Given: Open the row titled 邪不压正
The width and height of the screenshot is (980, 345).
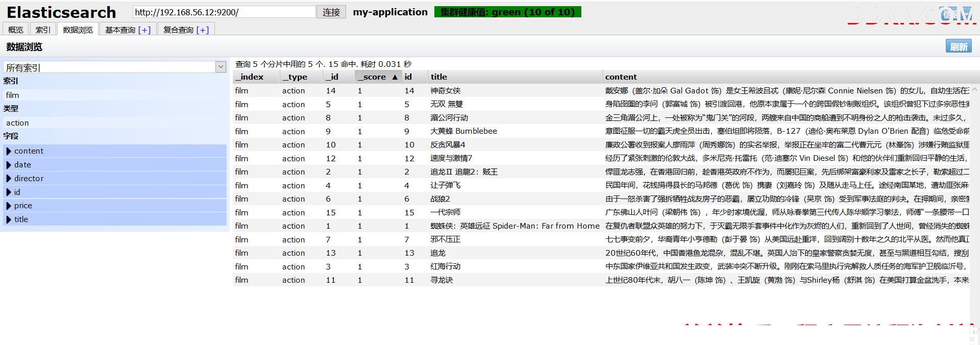Looking at the screenshot, I should click(601, 239).
